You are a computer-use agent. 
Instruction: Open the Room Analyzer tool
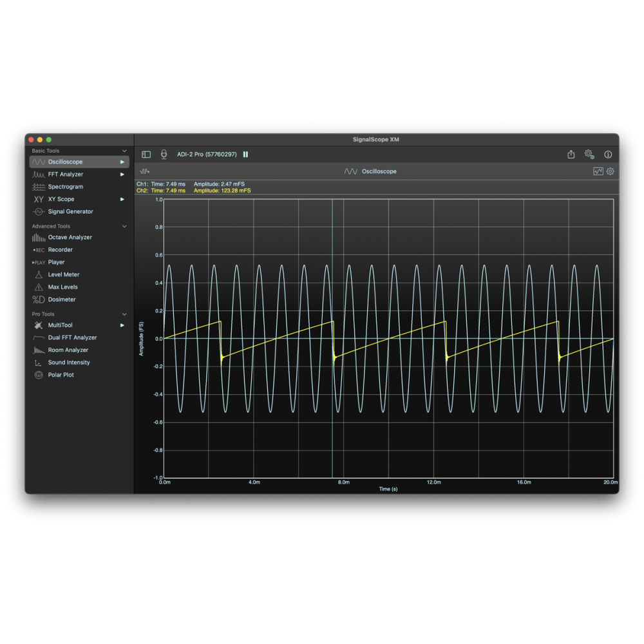(x=68, y=350)
